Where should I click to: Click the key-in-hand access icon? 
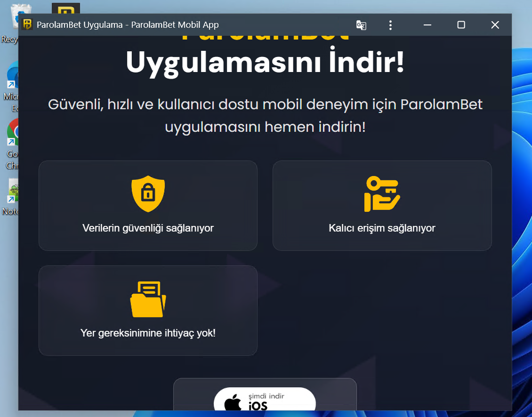382,194
